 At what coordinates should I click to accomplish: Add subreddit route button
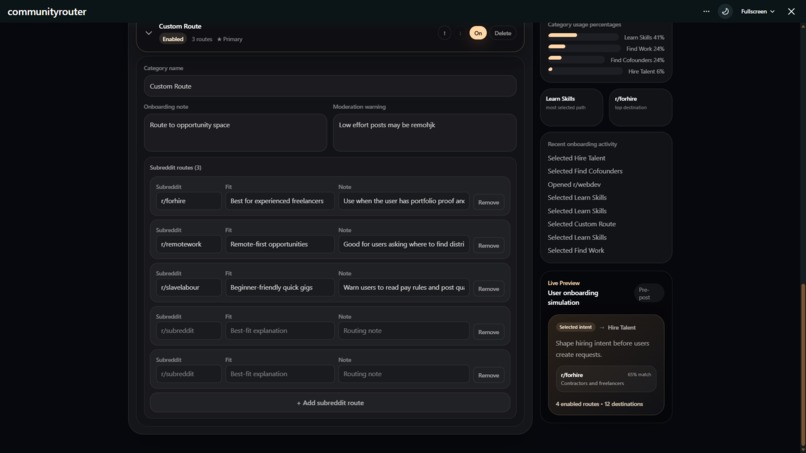[330, 403]
